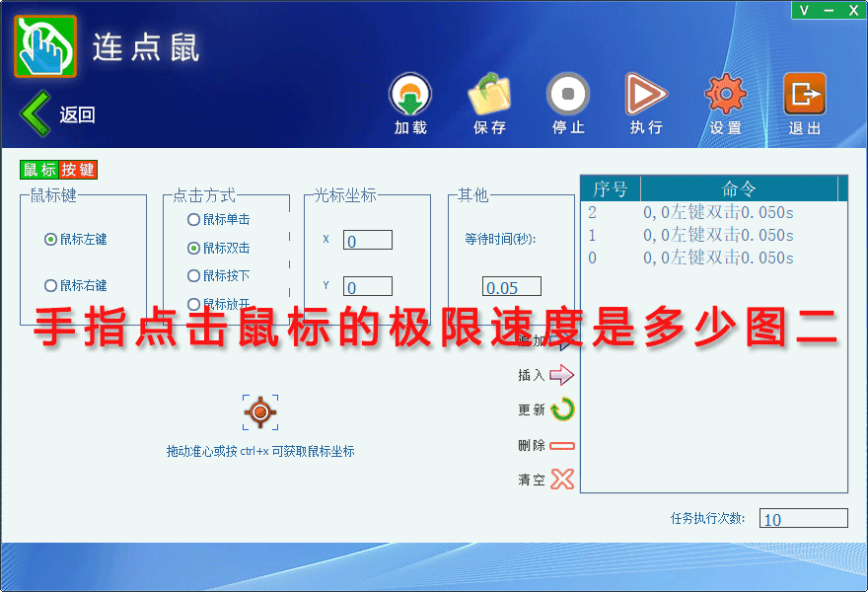The height and width of the screenshot is (592, 868).
Task: Click the X coordinate input field
Action: 368,240
